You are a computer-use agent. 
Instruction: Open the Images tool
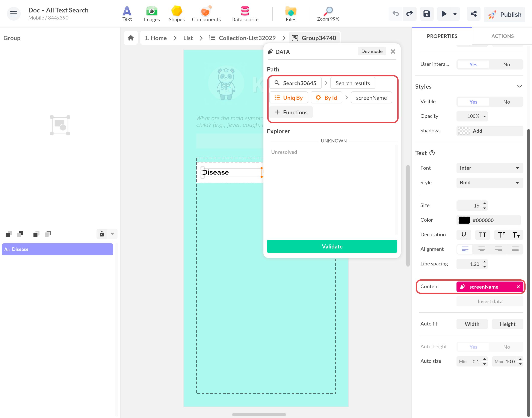coord(152,14)
